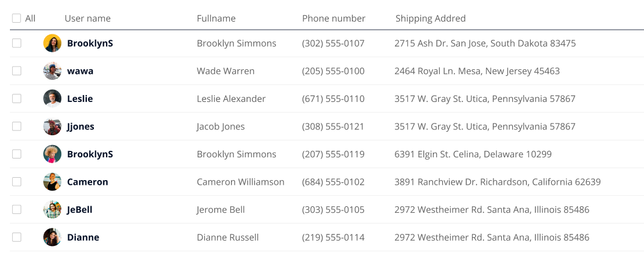Click Dianne's profile avatar
644x257 pixels.
(x=52, y=237)
